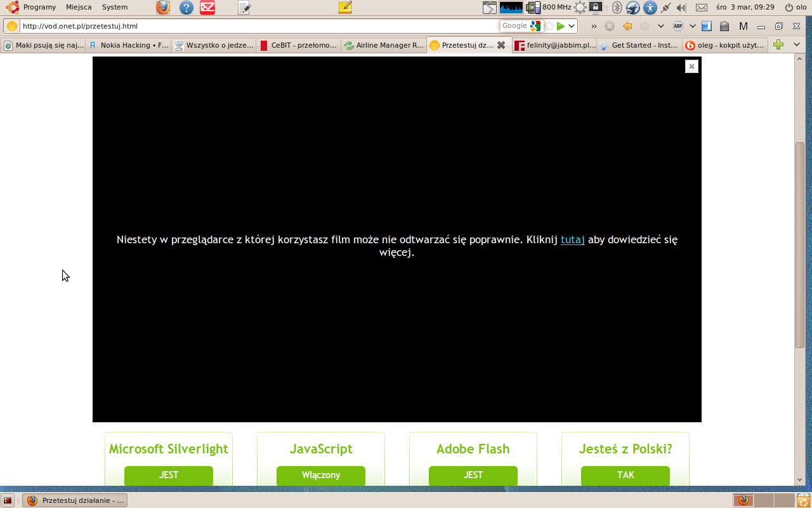Click the blue window toolbar icon
812x508 pixels.
pyautogui.click(x=706, y=26)
